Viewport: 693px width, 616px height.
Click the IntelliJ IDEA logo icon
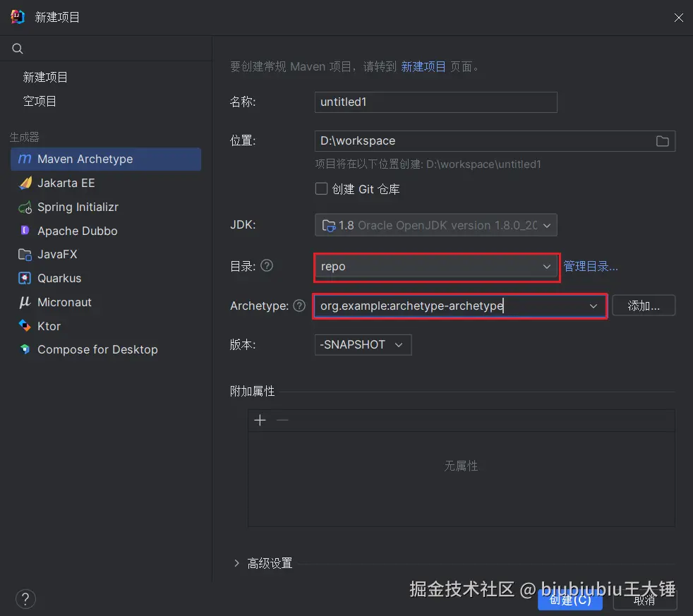coord(18,17)
